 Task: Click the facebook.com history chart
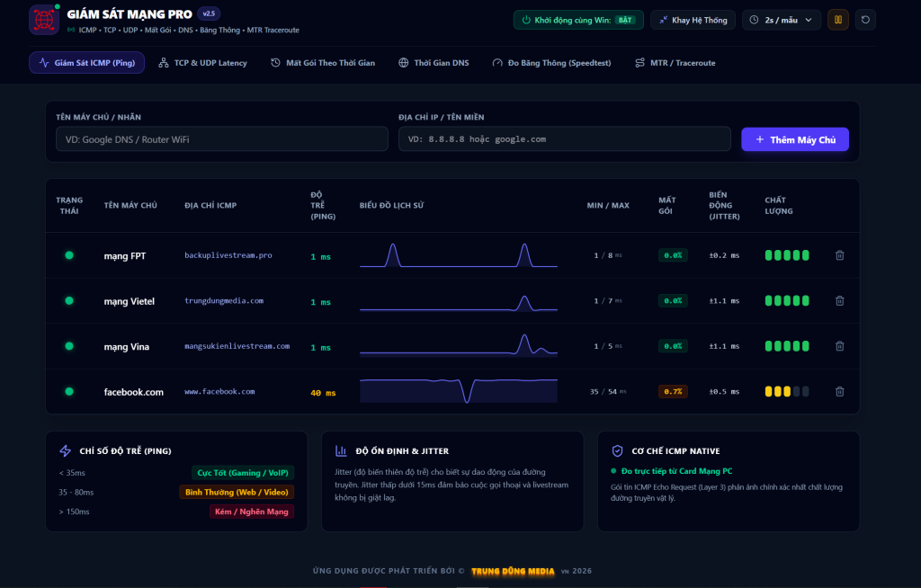pos(458,391)
